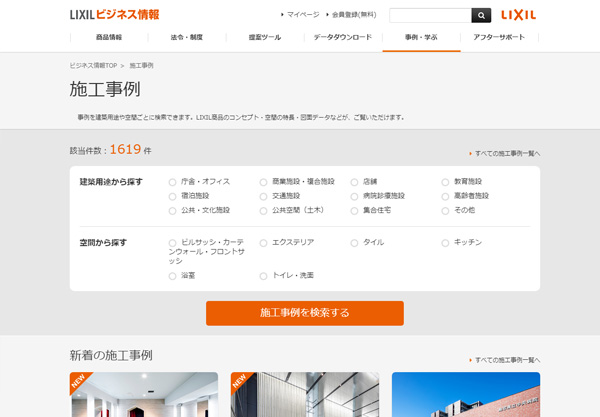Screen dimensions: 600x417
Task: Select the 商業施設・複合施設 radio option
Action: [x=264, y=182]
